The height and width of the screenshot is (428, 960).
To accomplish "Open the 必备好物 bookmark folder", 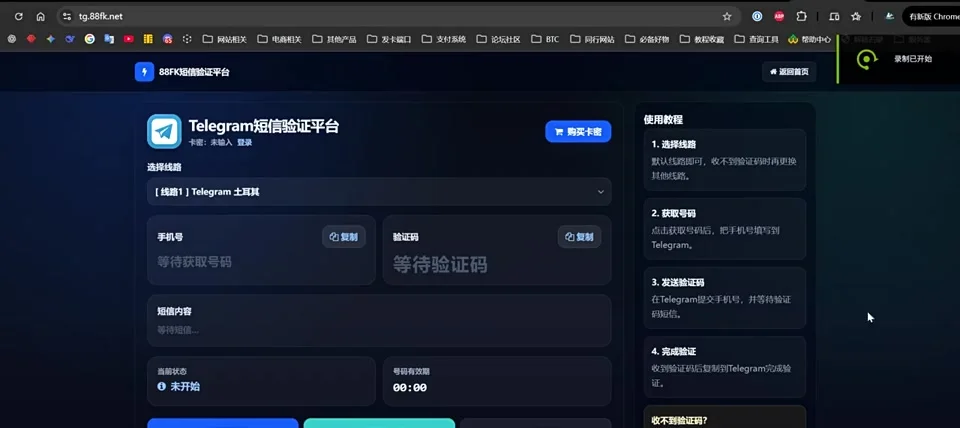I will tap(647, 39).
